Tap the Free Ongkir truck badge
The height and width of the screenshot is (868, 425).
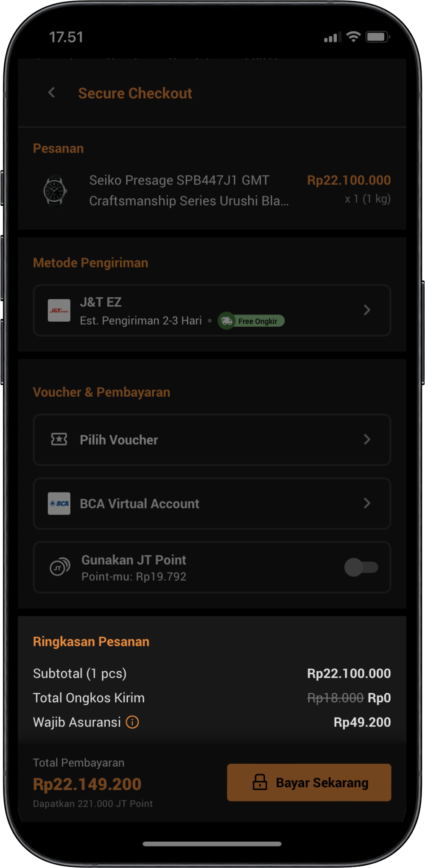click(x=251, y=321)
